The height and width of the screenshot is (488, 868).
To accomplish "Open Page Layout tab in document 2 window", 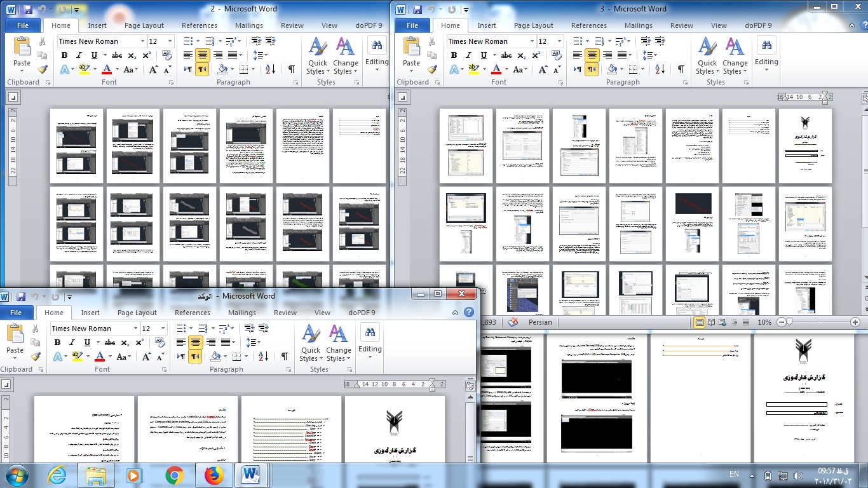I will [144, 25].
